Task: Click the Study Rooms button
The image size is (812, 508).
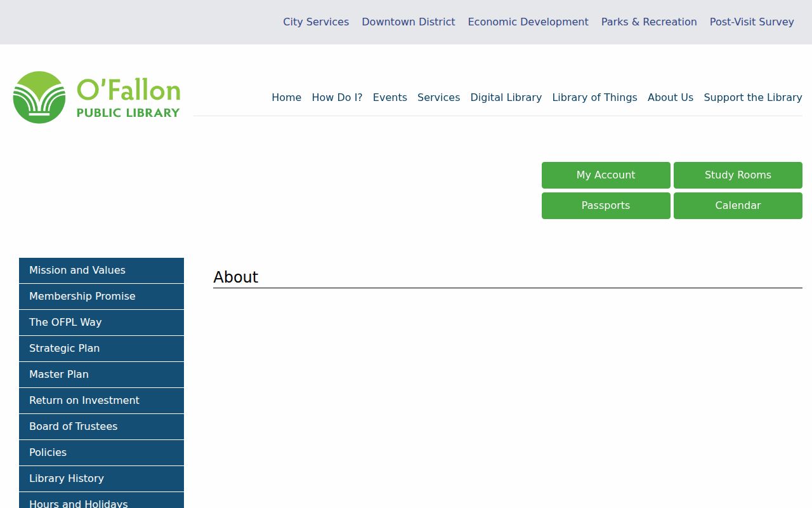Action: point(738,175)
